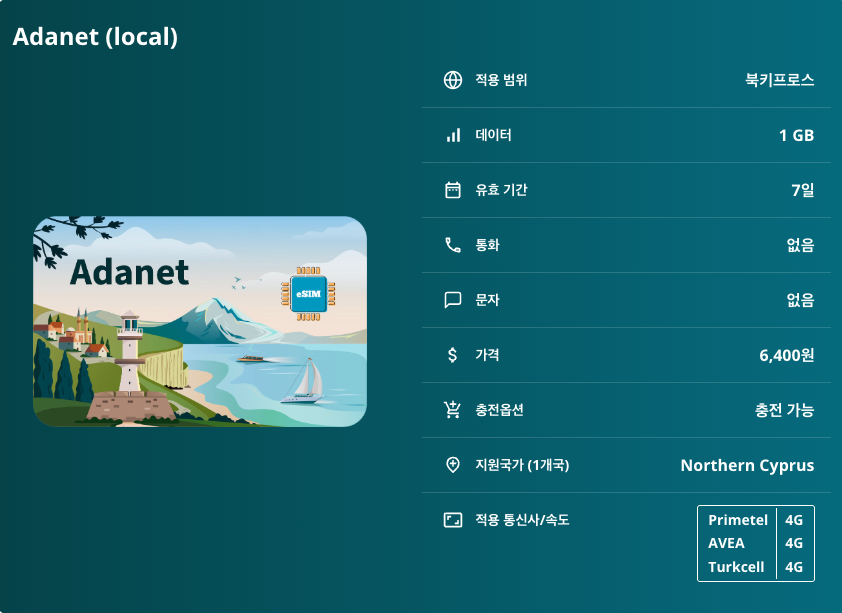Click the 4G speed next to Turkcell
Viewport: 842px width, 613px height.
click(794, 567)
